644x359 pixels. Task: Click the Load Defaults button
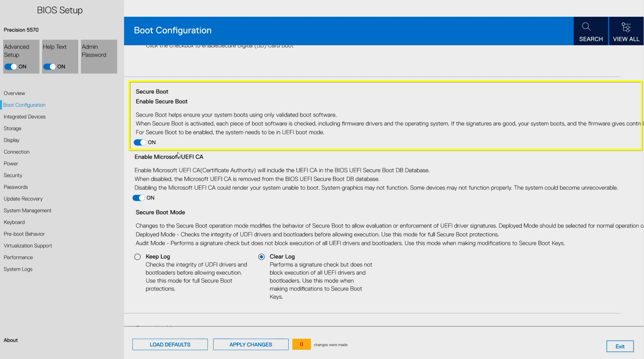tap(170, 344)
